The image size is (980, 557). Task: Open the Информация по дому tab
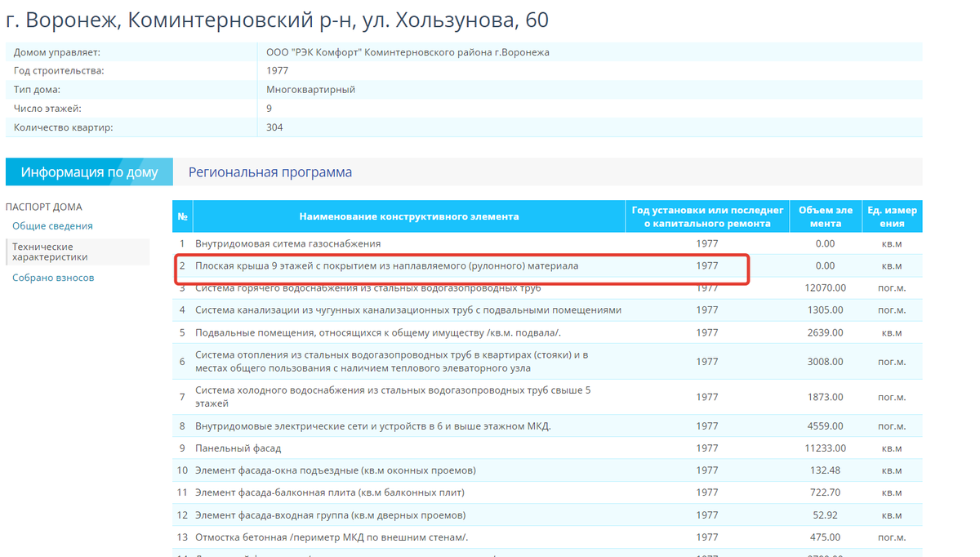(x=89, y=172)
